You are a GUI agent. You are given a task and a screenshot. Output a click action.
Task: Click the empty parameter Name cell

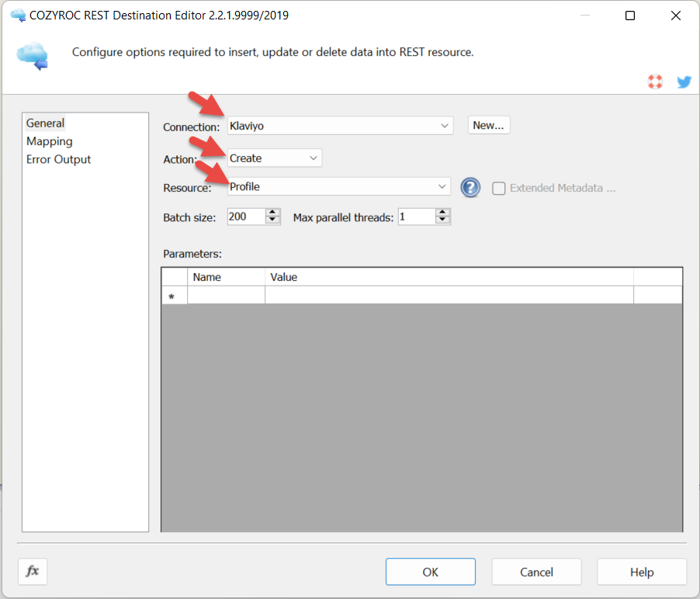coord(226,295)
